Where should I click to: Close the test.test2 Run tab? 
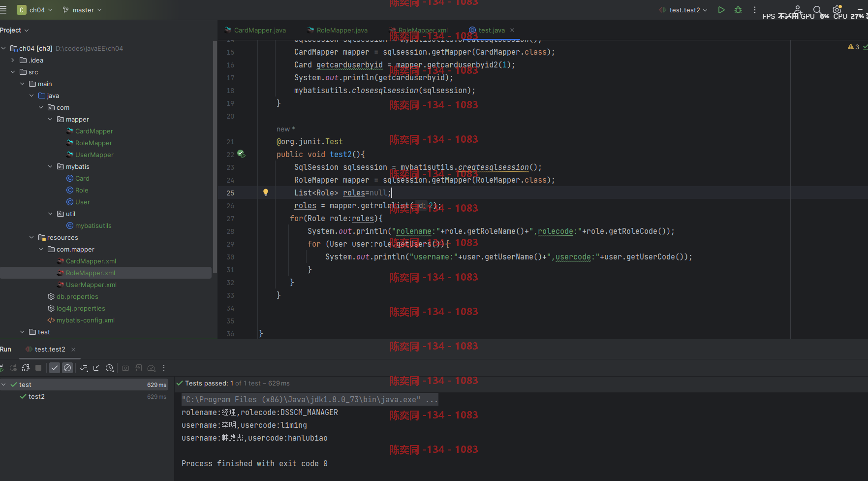pos(73,350)
